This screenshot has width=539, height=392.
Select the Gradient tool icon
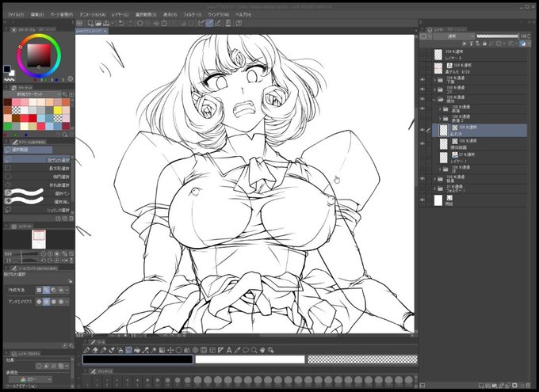pos(162,350)
